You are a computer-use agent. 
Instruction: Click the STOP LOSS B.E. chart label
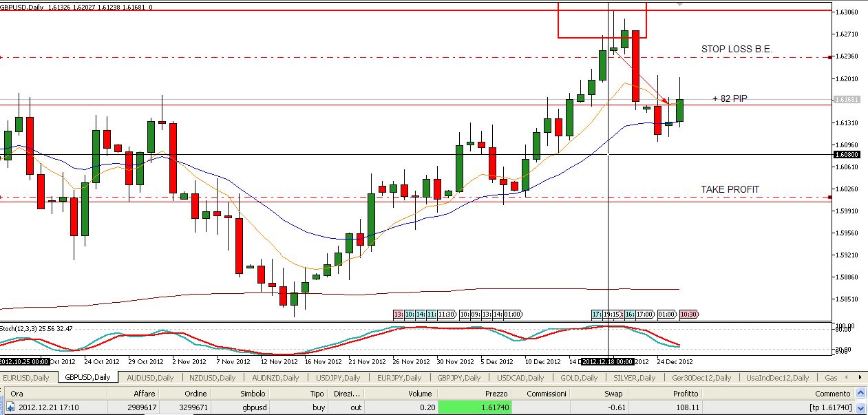[x=737, y=49]
